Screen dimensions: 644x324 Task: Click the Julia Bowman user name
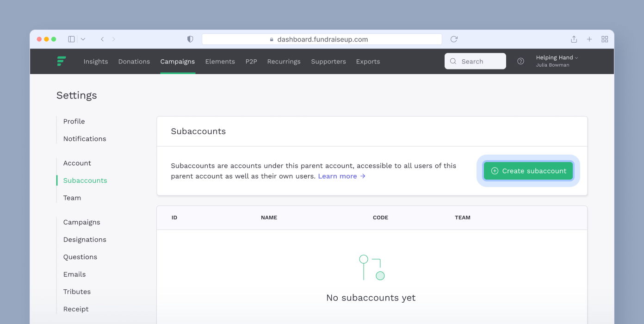[552, 65]
